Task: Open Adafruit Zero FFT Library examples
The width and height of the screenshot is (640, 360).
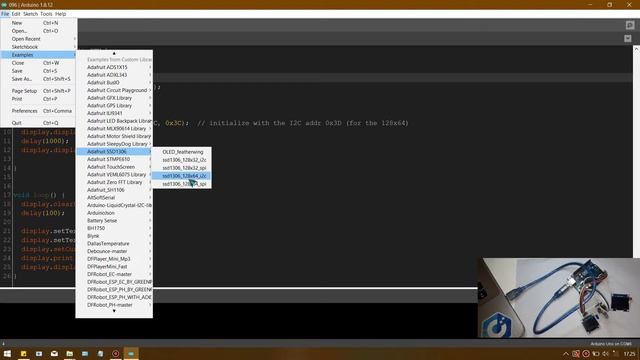Action: coord(114,182)
